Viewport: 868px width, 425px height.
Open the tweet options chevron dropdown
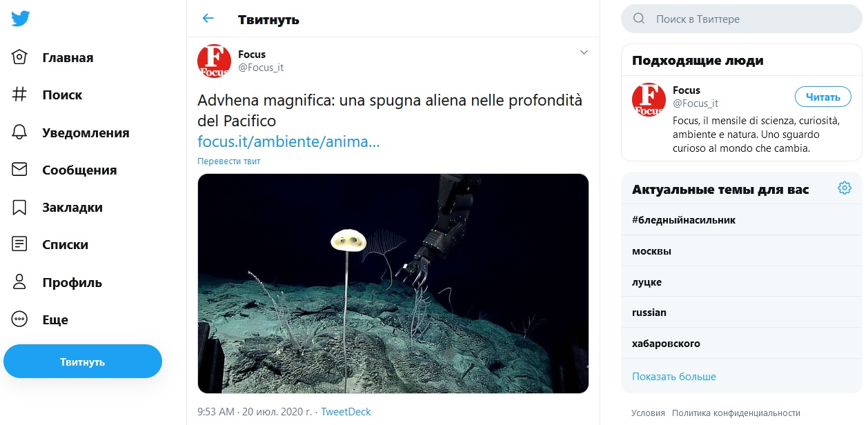584,52
